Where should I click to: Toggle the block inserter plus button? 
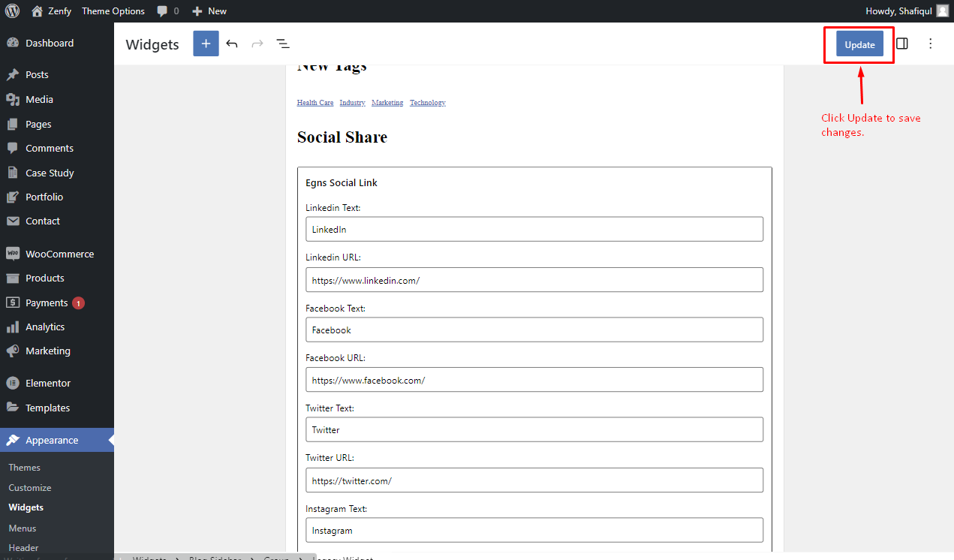coord(206,44)
